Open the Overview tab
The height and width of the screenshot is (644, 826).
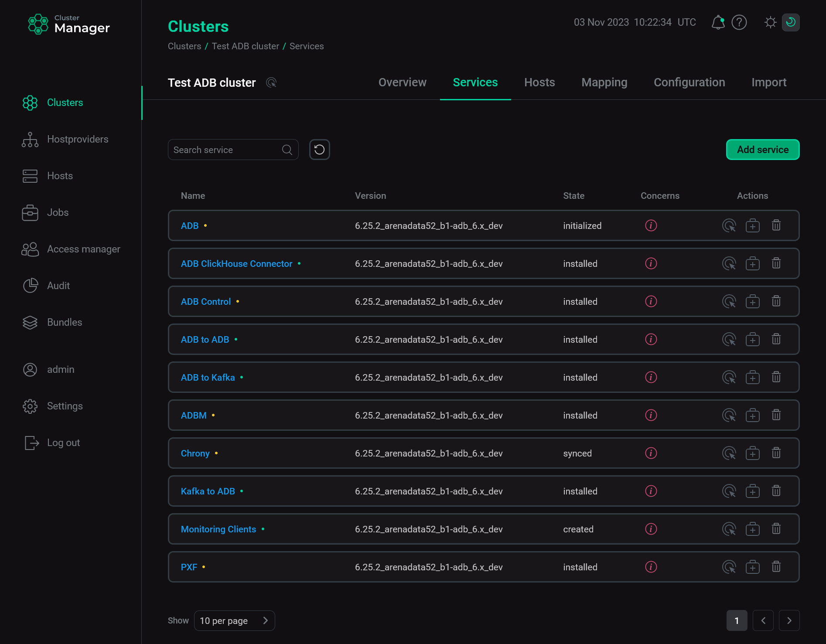[x=403, y=82]
